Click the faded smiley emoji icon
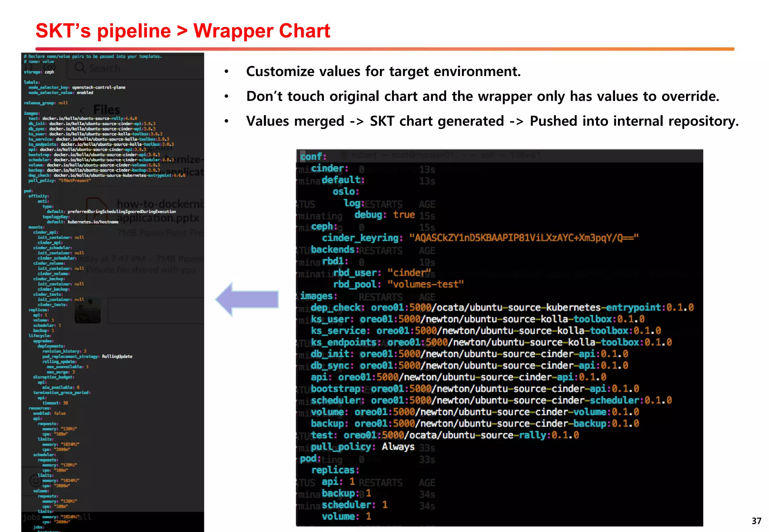The image size is (769, 532). pyautogui.click(x=35, y=480)
